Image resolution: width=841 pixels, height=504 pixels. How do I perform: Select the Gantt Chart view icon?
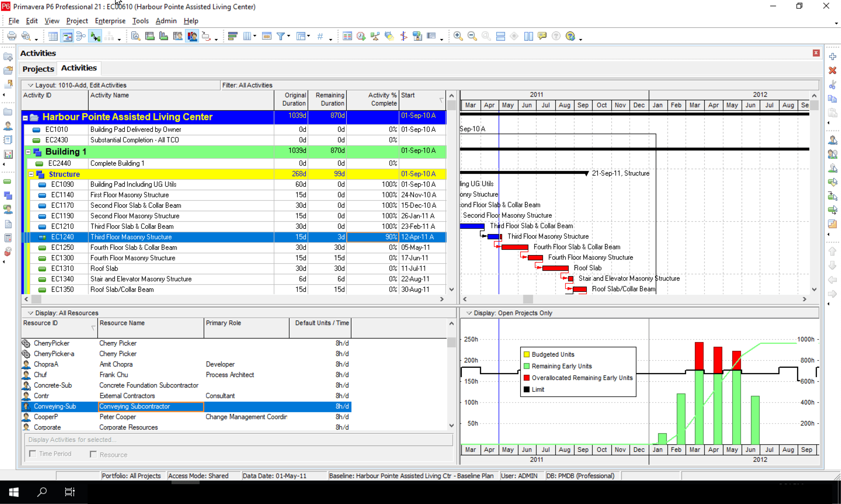pyautogui.click(x=67, y=36)
